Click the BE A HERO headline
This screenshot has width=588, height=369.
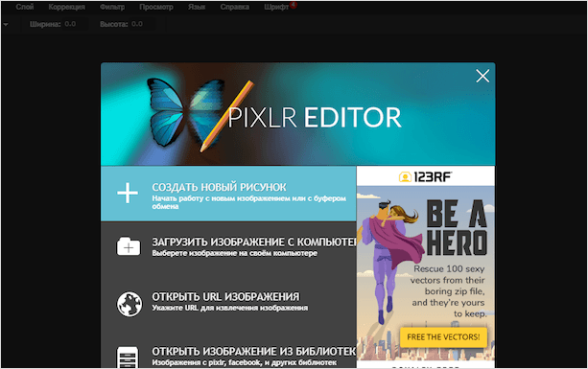coord(457,227)
